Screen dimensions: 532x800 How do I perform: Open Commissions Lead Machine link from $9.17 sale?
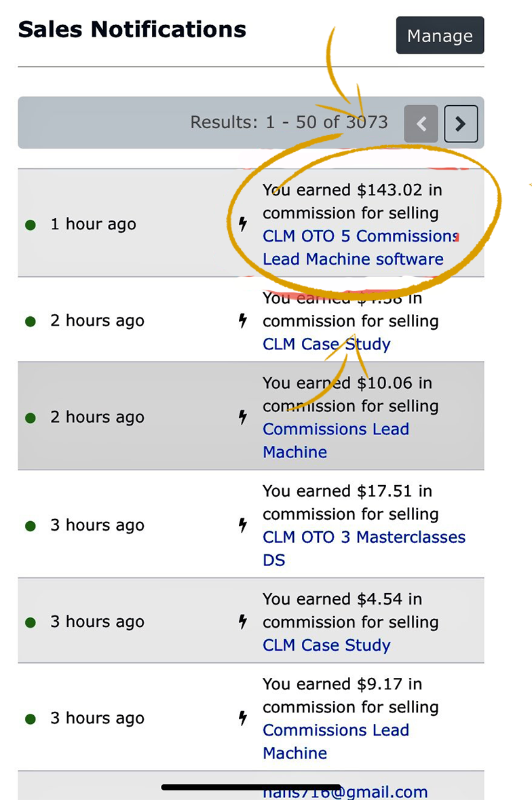[335, 741]
